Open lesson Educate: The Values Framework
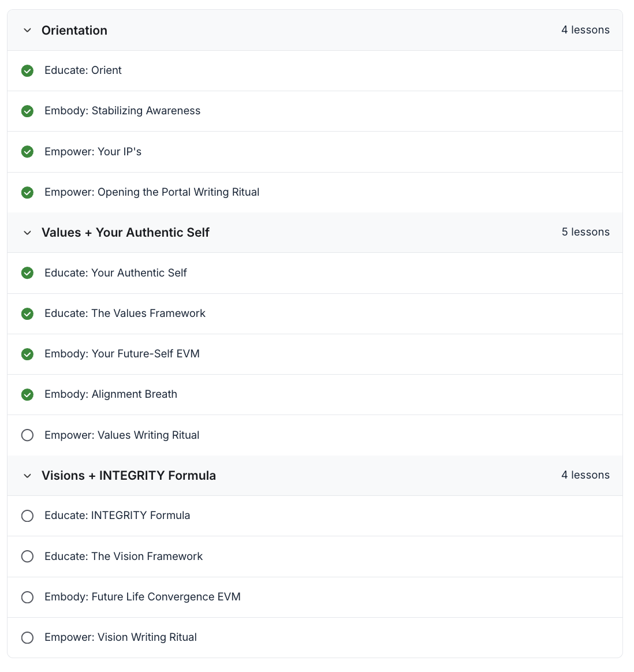The width and height of the screenshot is (634, 672). point(125,313)
